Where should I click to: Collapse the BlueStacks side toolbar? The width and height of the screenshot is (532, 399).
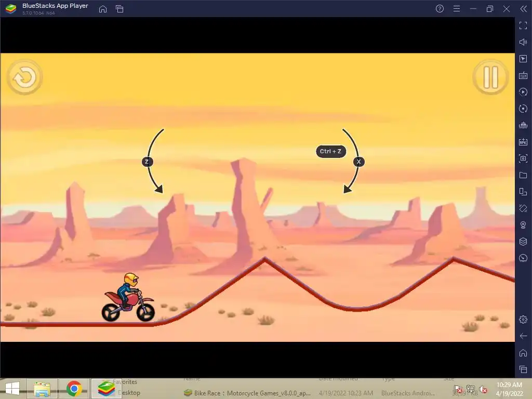tap(524, 9)
